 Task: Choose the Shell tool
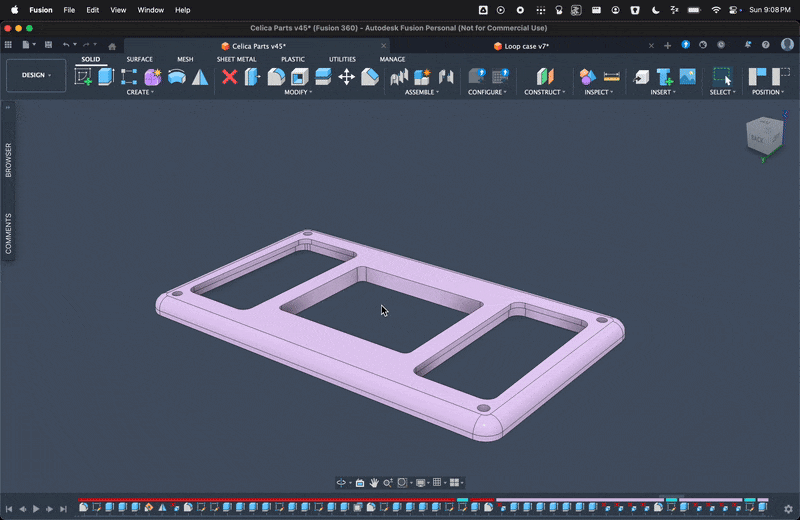coord(299,77)
